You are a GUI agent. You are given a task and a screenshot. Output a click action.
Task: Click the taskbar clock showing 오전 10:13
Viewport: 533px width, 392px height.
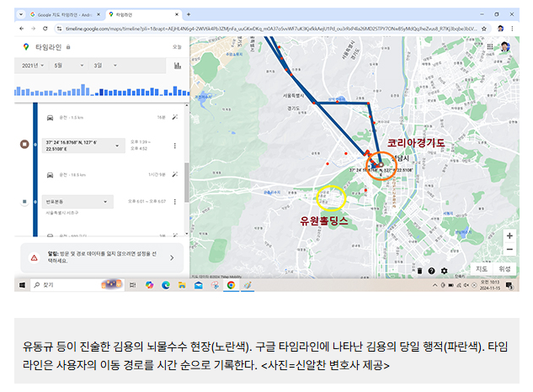(x=490, y=285)
